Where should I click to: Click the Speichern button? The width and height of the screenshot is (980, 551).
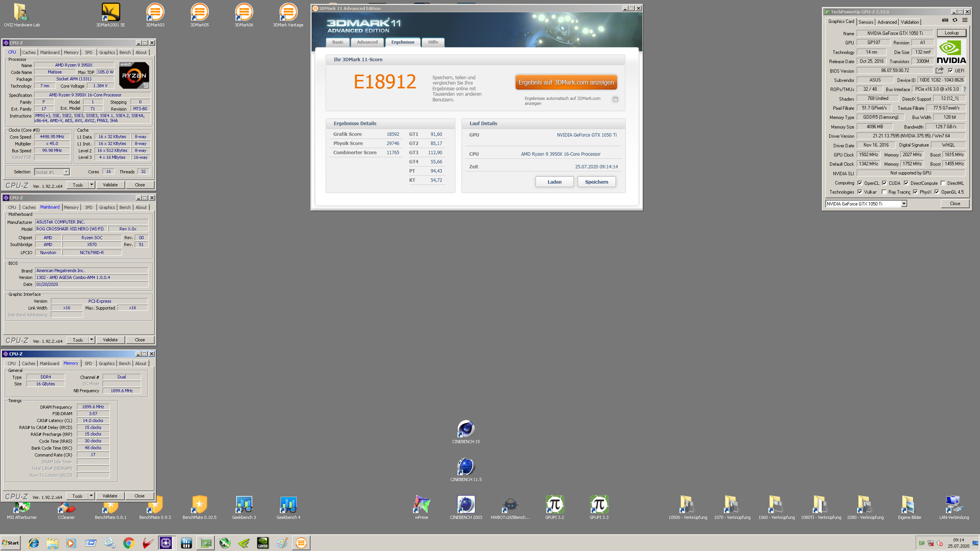coord(596,182)
